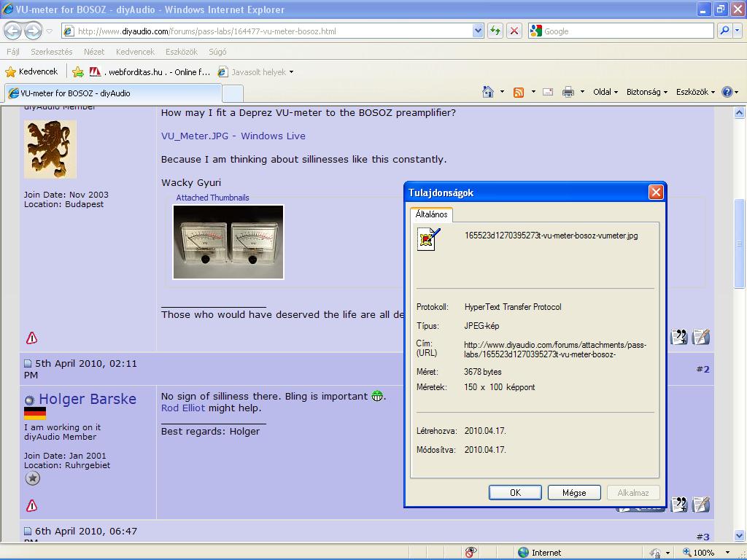
Task: Click the #2 post number link
Action: (703, 369)
